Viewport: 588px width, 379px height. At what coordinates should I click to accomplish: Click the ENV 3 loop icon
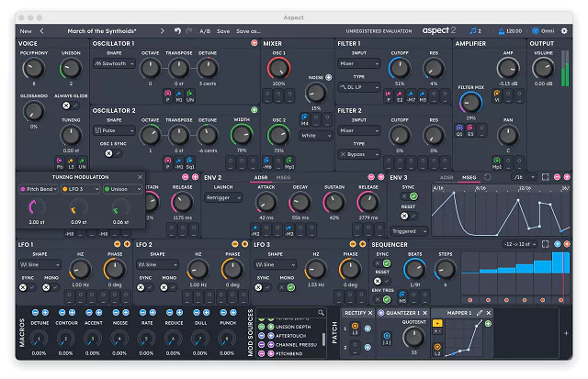coord(488,177)
